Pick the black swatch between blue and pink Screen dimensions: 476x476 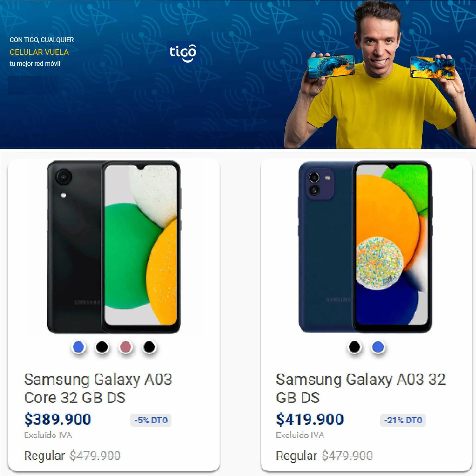pos(102,347)
